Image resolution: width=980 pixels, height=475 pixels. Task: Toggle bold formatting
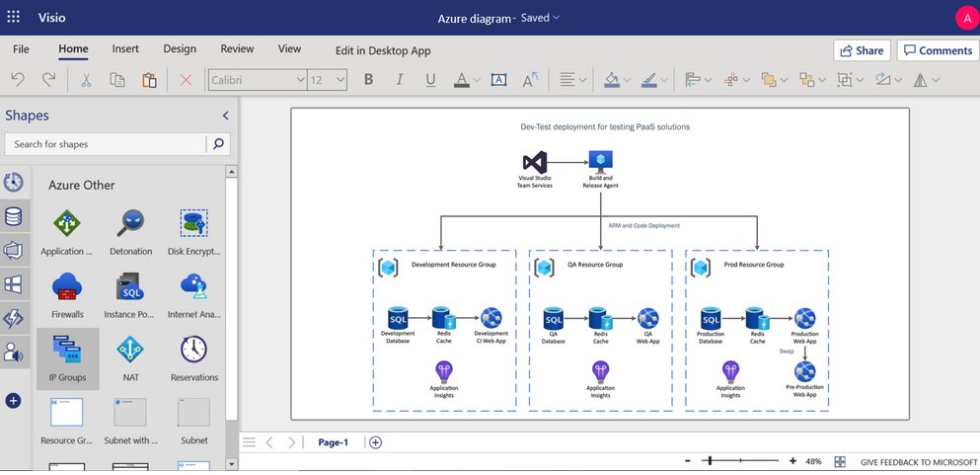point(369,79)
